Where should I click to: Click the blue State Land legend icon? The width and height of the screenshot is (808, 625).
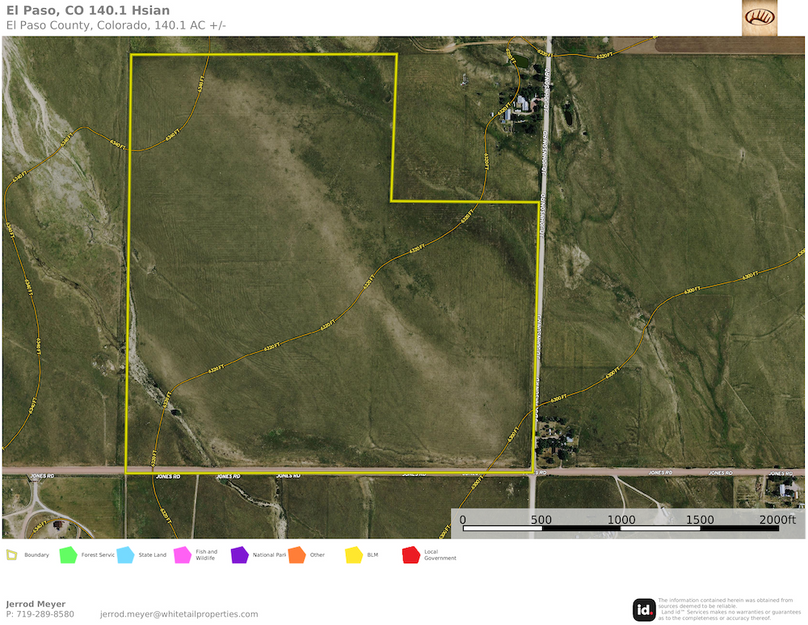point(125,554)
